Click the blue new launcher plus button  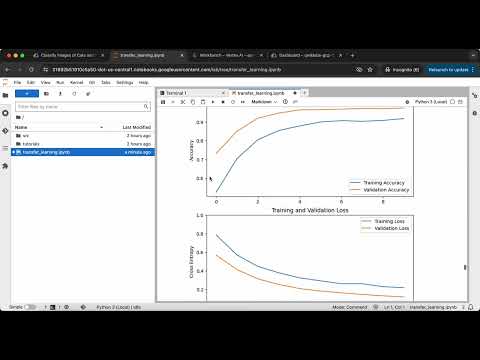click(27, 94)
